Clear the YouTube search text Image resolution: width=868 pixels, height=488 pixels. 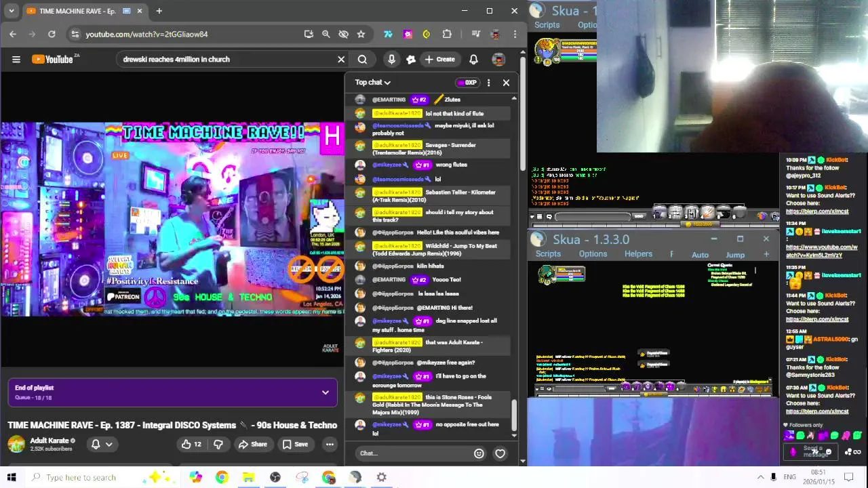pos(341,60)
